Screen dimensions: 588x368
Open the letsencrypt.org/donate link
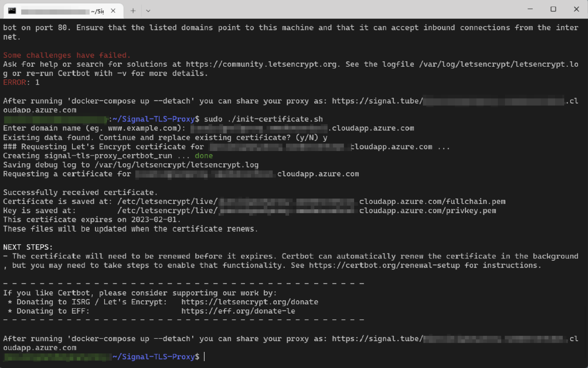click(x=250, y=302)
